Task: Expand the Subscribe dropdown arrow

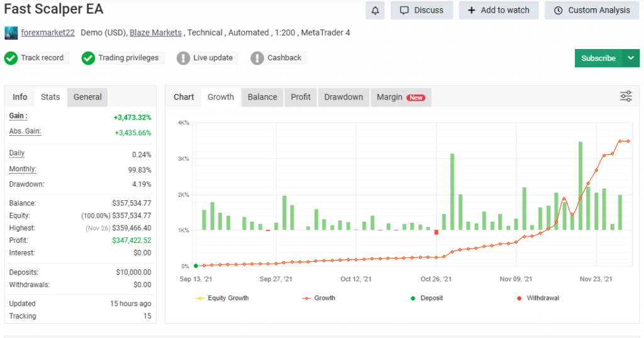Action: tap(631, 58)
